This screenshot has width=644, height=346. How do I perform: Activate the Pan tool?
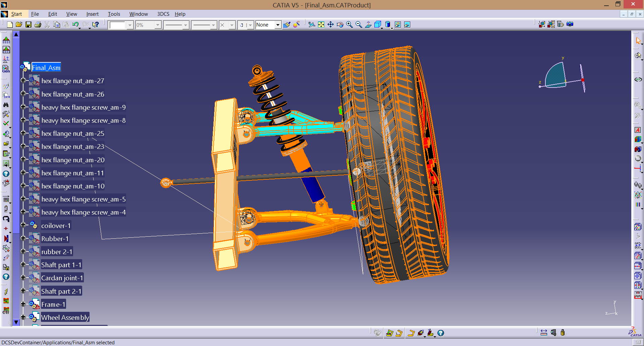[331, 24]
